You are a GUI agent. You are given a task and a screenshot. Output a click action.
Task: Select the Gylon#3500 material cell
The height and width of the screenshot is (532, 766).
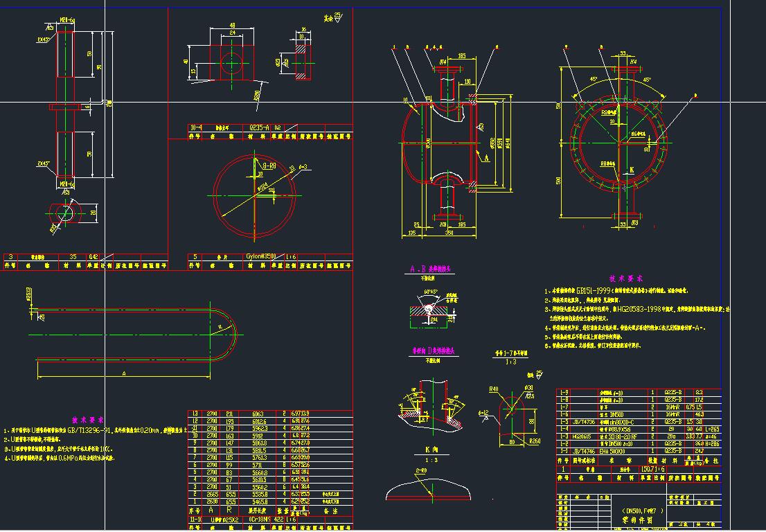click(x=261, y=256)
